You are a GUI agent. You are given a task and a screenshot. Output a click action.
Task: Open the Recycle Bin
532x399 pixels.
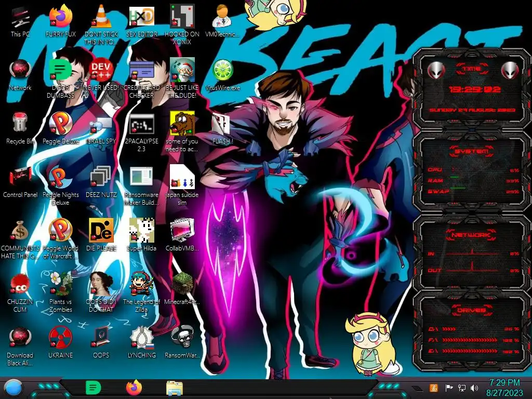point(20,128)
